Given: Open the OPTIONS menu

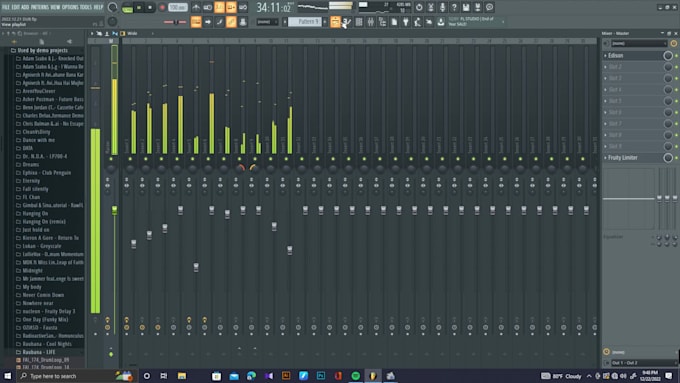Looking at the screenshot, I should tap(70, 7).
